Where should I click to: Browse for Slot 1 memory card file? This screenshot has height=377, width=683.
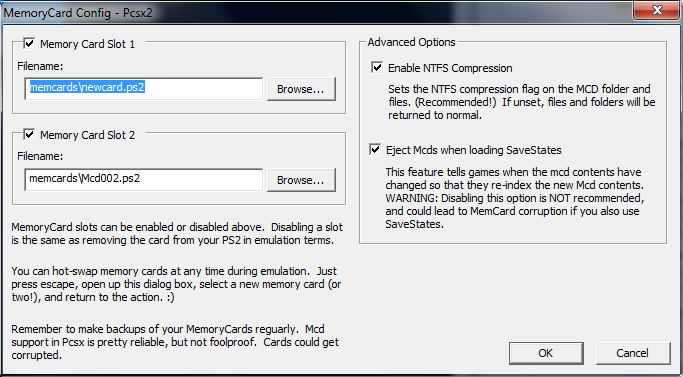[301, 89]
